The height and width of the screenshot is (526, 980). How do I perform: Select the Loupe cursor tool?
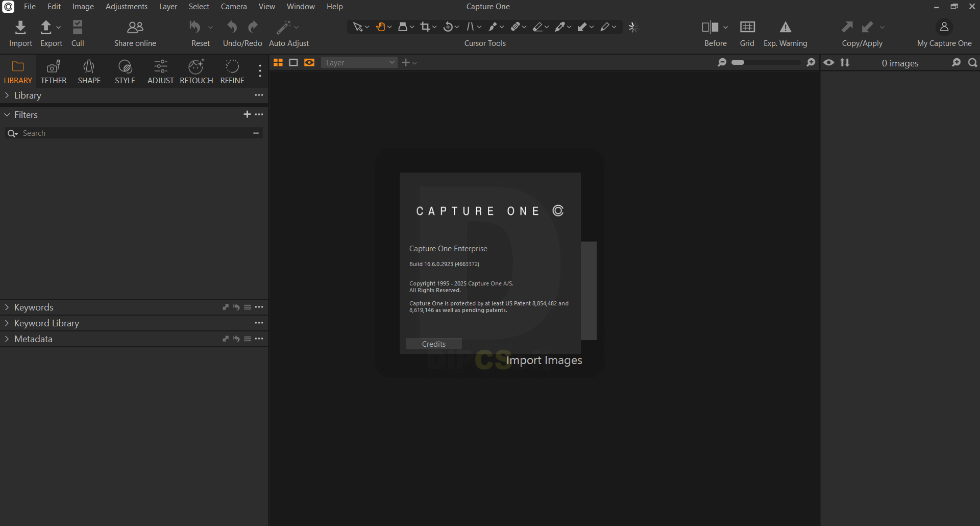pyautogui.click(x=403, y=27)
